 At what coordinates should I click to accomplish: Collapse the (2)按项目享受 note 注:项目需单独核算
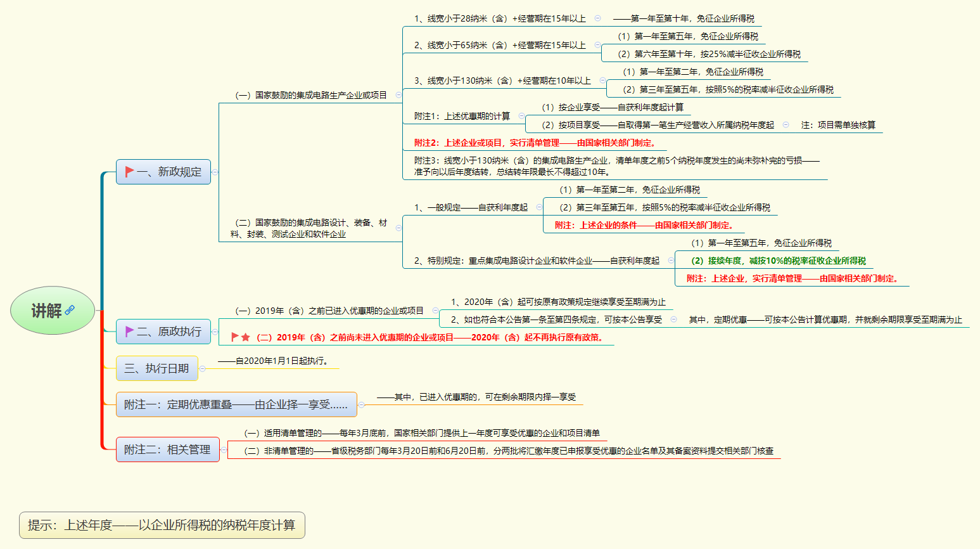(786, 125)
